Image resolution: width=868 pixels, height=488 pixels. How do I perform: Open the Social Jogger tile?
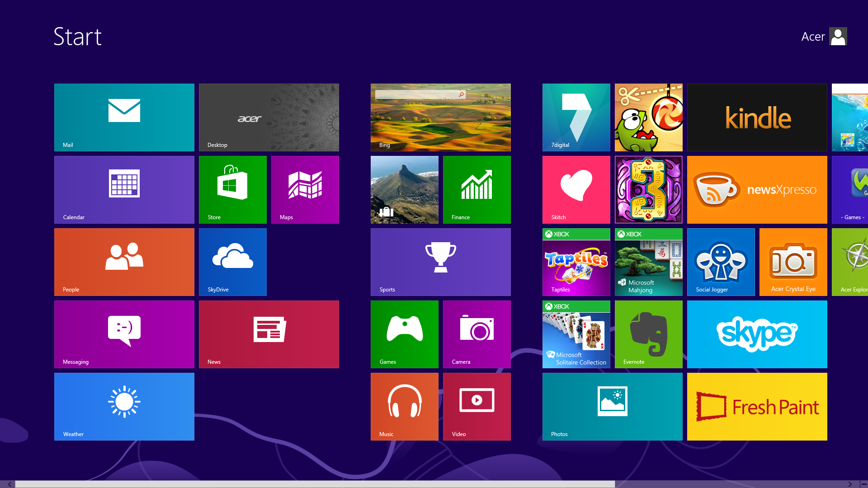721,262
